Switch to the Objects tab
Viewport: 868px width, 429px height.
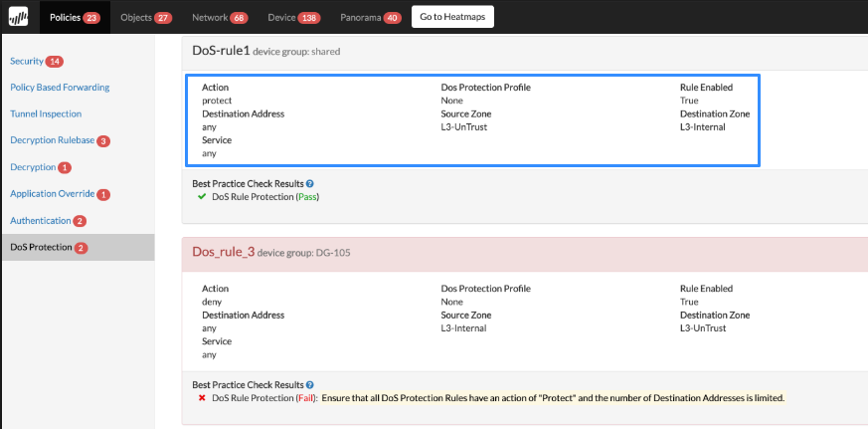pyautogui.click(x=146, y=17)
